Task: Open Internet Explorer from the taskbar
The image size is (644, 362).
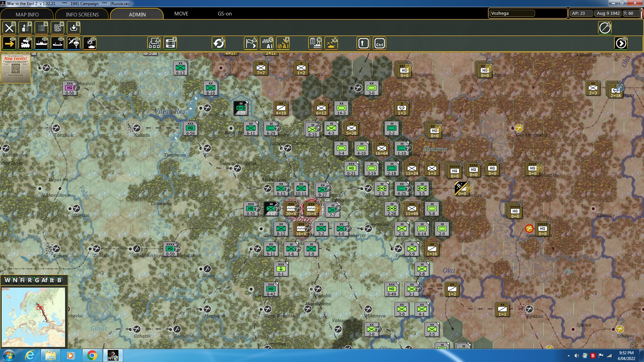Action: 30,355
